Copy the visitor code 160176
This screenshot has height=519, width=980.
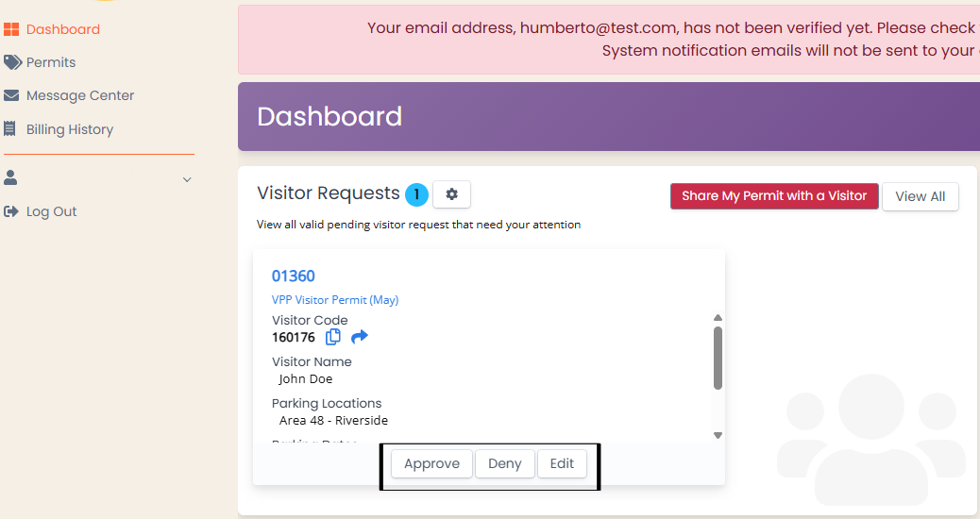[x=333, y=337]
